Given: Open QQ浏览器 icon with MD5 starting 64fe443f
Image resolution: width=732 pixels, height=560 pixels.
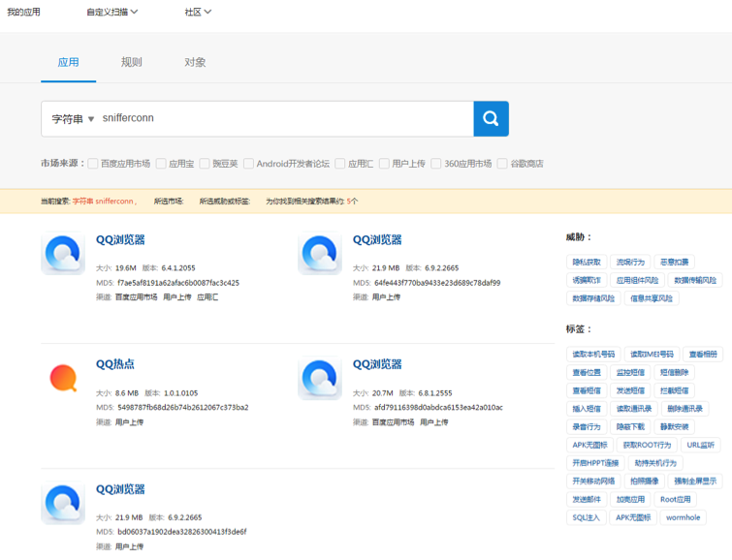Looking at the screenshot, I should coord(320,253).
